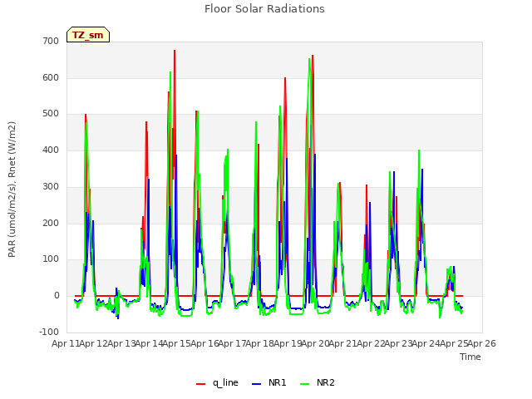Click the TZ_sm annotation label

point(88,35)
